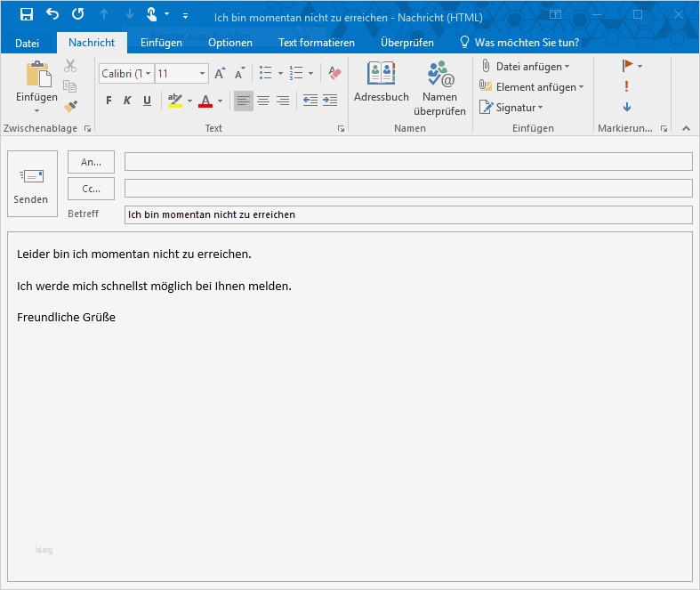This screenshot has width=700, height=590.
Task: Save the message using the floppy disk icon
Action: pos(27,14)
